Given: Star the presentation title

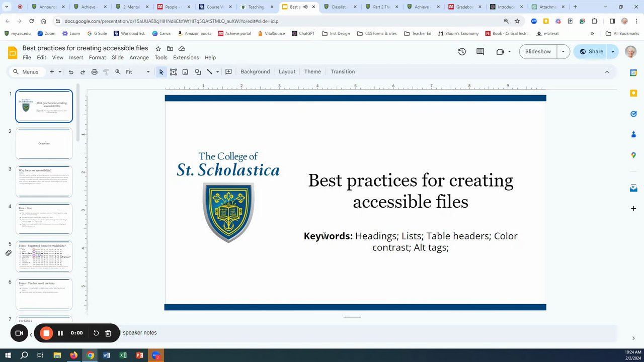Looking at the screenshot, I should click(158, 48).
